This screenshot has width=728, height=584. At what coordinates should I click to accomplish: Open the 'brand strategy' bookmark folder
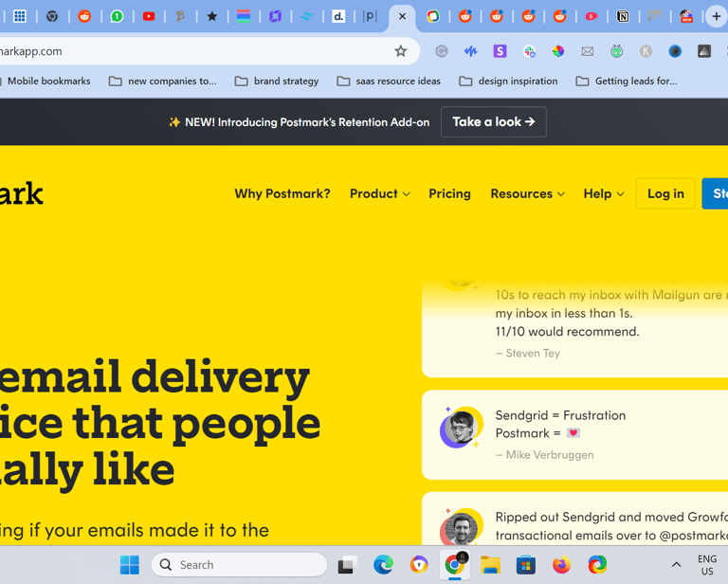(x=277, y=82)
